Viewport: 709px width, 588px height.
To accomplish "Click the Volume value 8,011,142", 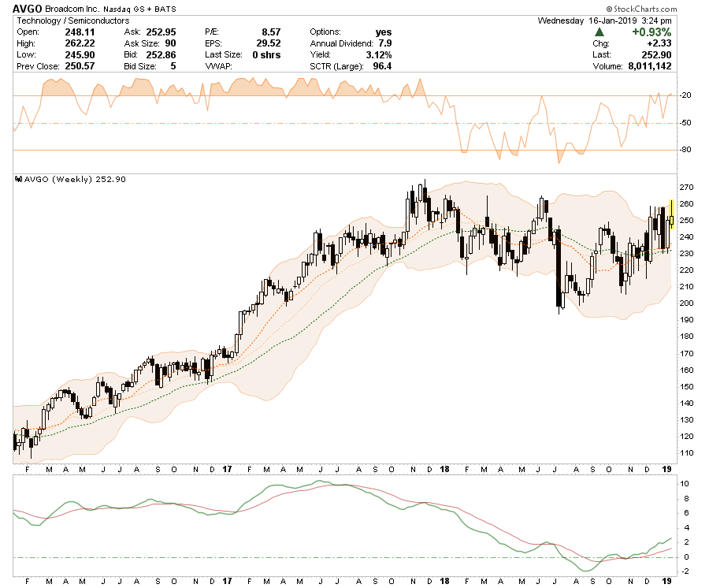I will pos(650,66).
